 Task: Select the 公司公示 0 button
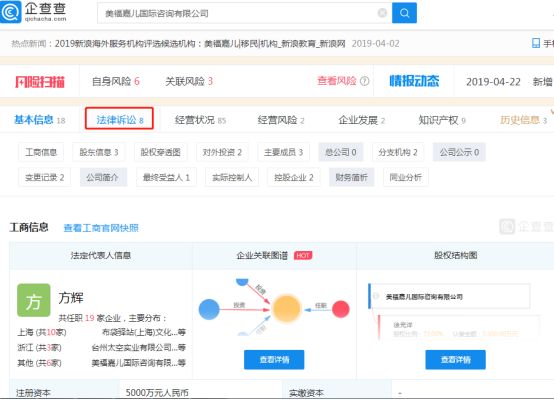pos(459,152)
